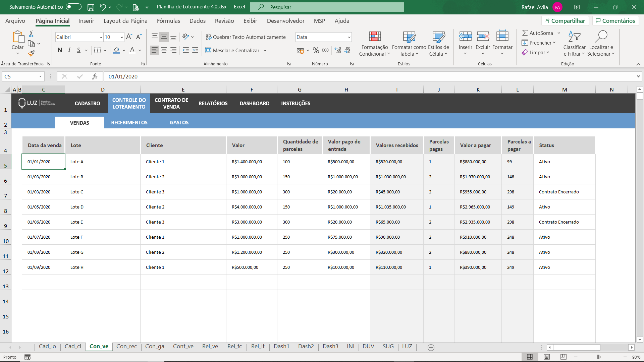This screenshot has height=362, width=644.
Task: Switch to Page Layout view in status bar
Action: point(547,357)
